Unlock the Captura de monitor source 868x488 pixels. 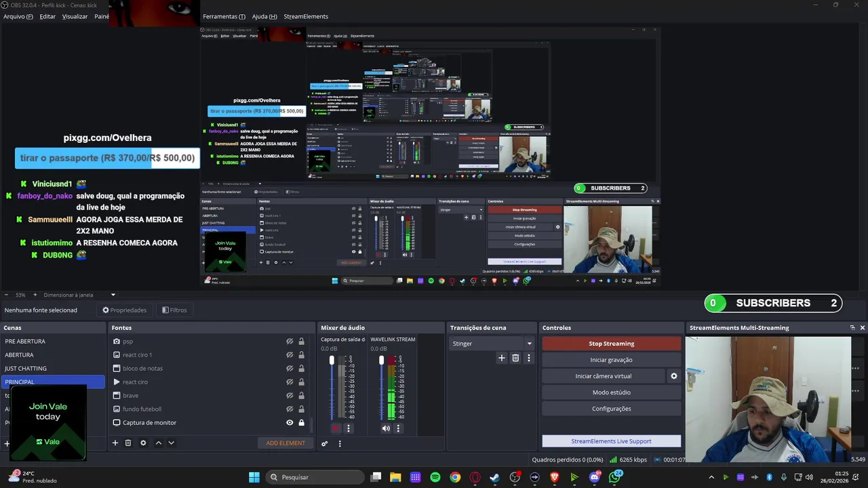[302, 423]
